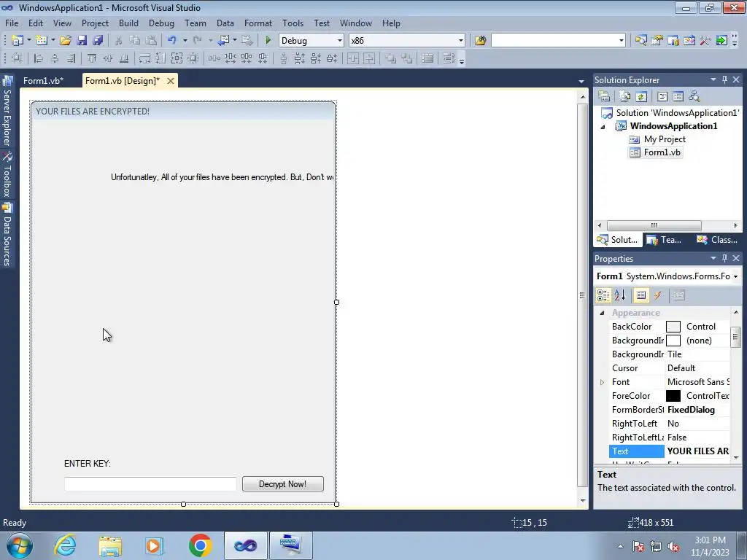This screenshot has height=560, width=747.
Task: Open the Server Explorer side tab
Action: pos(7,111)
